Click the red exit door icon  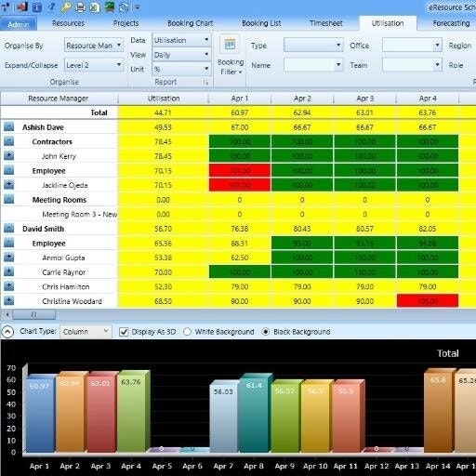[21, 7]
